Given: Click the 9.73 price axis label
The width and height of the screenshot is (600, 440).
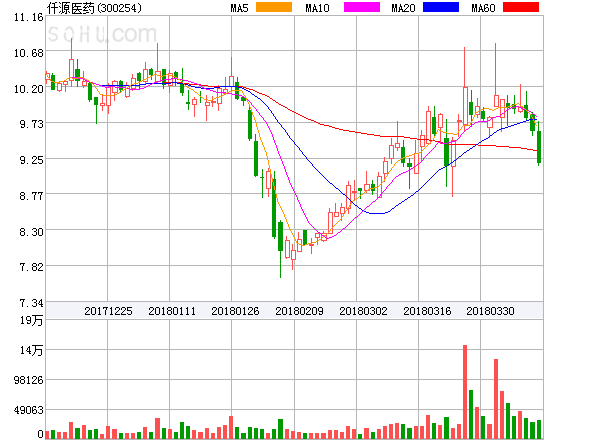Looking at the screenshot, I should coord(31,124).
